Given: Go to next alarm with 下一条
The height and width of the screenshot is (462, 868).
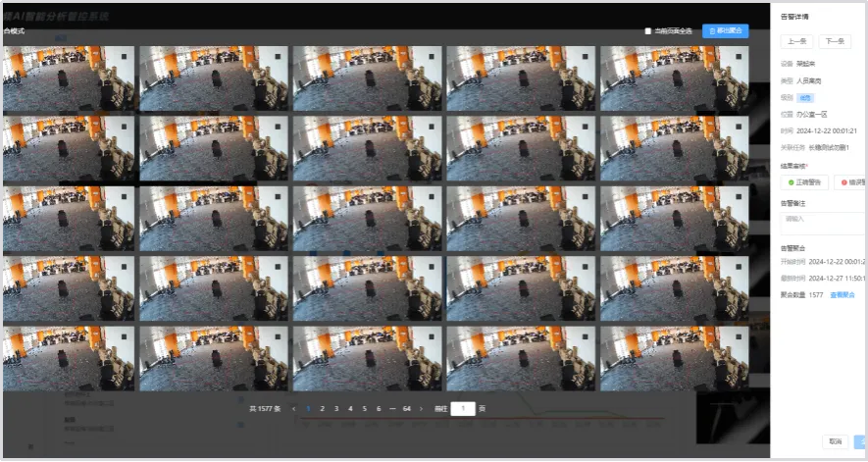Looking at the screenshot, I should tap(834, 41).
